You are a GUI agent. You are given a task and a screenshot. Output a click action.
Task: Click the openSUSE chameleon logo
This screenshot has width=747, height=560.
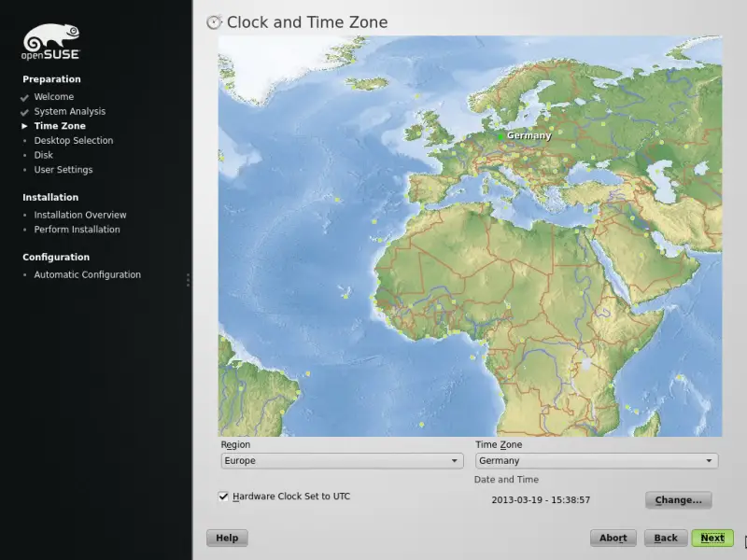tap(51, 41)
